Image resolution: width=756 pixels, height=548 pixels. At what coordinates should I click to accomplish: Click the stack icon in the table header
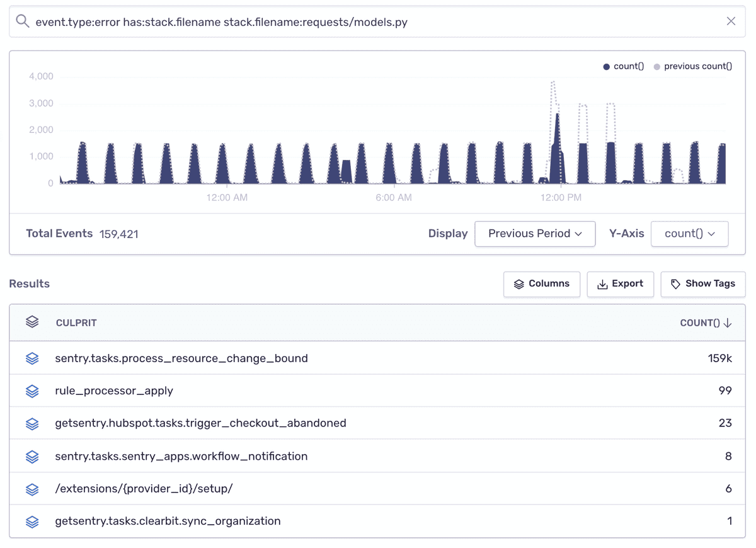[32, 322]
